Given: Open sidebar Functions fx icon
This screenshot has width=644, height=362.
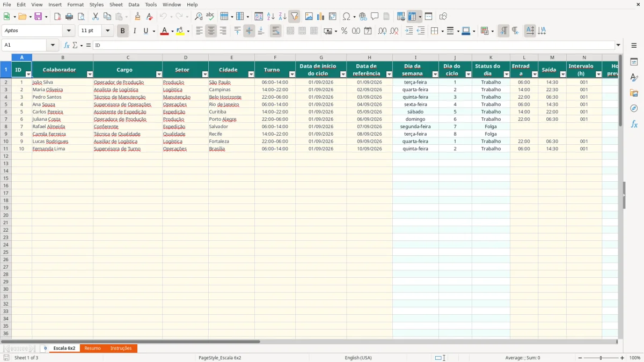Looking at the screenshot, I should click(x=634, y=124).
